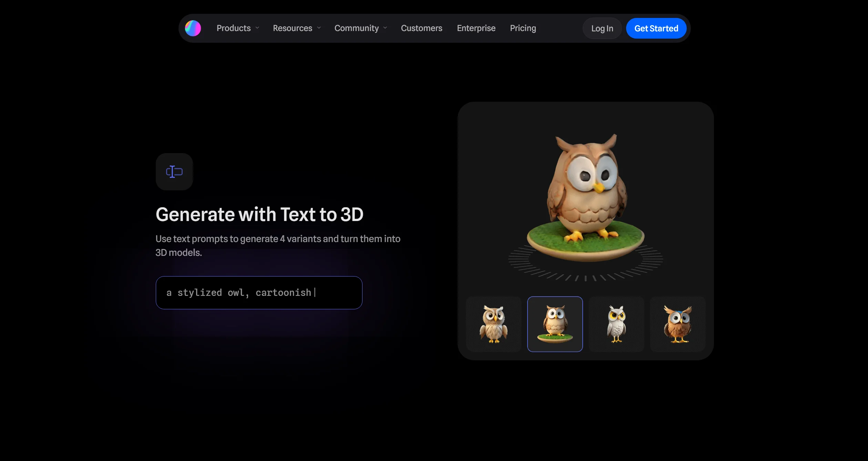Image resolution: width=868 pixels, height=461 pixels.
Task: Select the owl-on-grass-base variant thumbnail
Action: coord(555,324)
